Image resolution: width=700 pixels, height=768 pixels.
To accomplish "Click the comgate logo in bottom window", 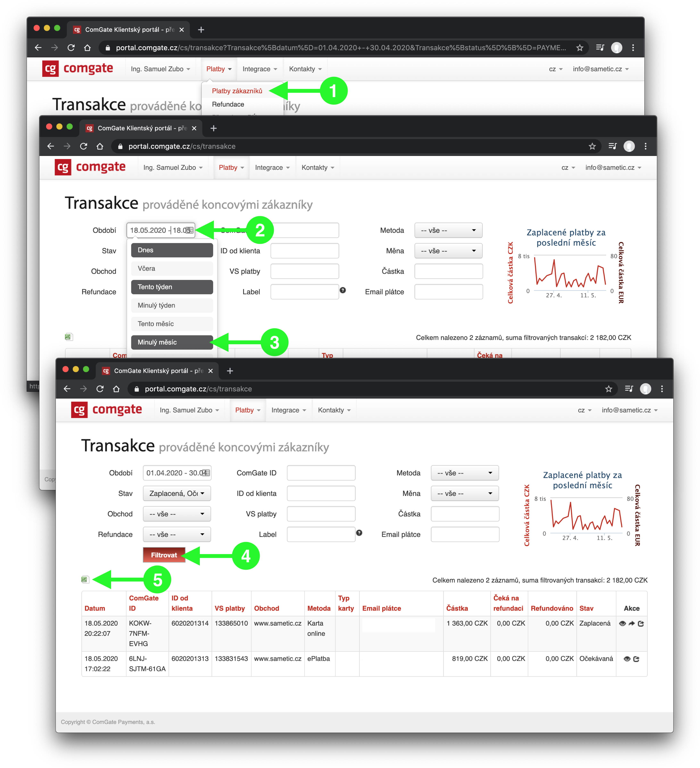I will click(x=107, y=410).
